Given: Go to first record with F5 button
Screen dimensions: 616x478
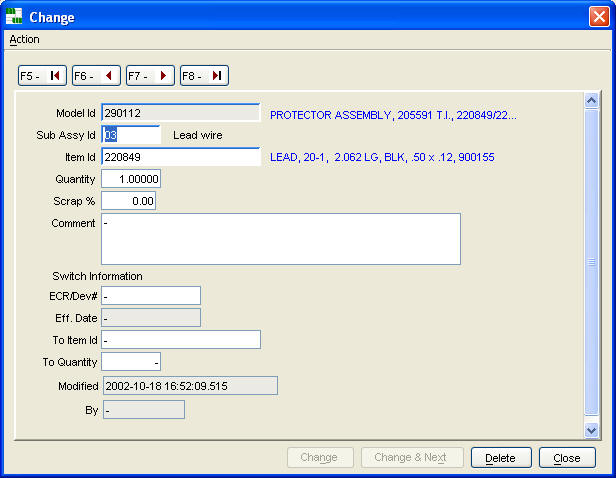Looking at the screenshot, I should click(42, 75).
